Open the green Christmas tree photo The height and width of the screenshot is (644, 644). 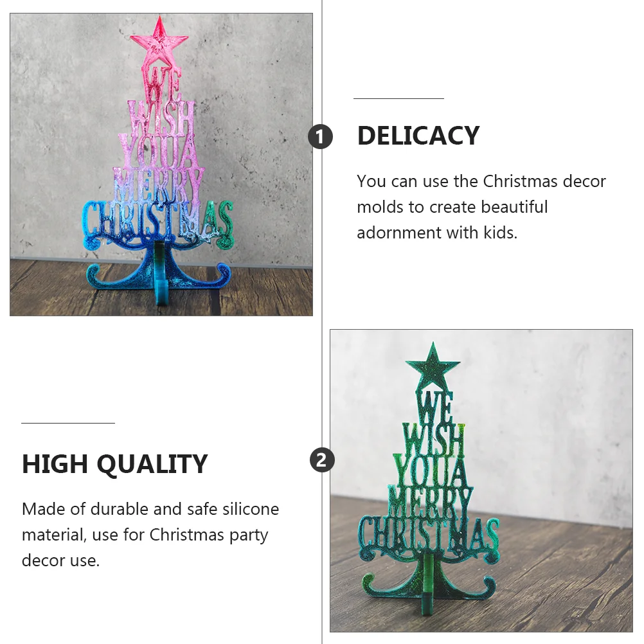click(x=481, y=481)
